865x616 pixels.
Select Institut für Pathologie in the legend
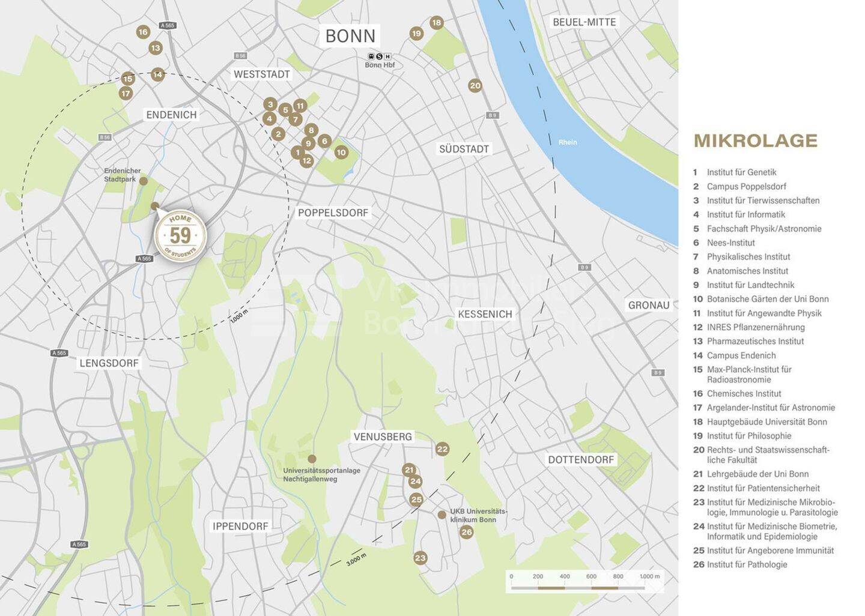pos(747,564)
